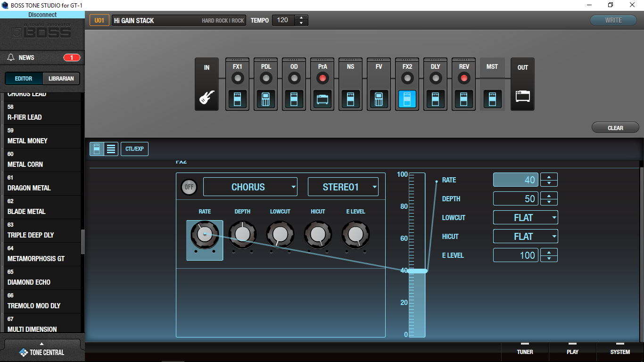This screenshot has height=362, width=644.
Task: Open the CHORUS effect type dropdown
Action: pos(250,187)
